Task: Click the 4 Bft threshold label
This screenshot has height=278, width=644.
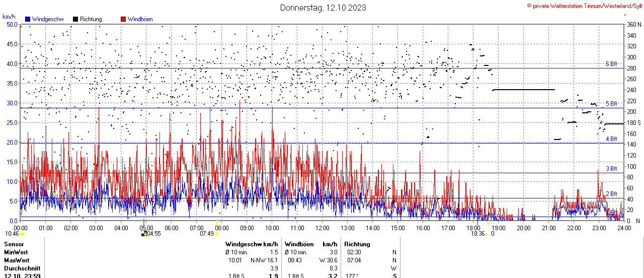Action: pos(611,139)
